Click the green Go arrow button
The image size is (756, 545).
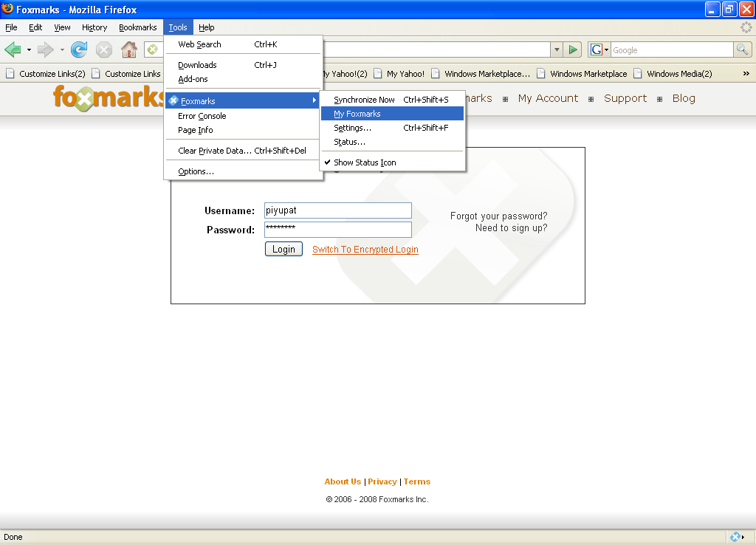click(573, 49)
